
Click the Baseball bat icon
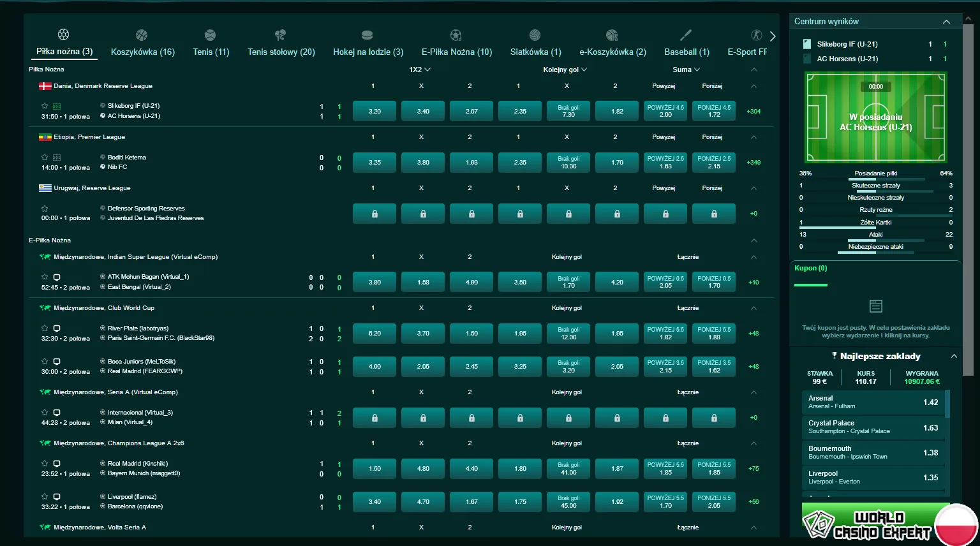point(686,34)
